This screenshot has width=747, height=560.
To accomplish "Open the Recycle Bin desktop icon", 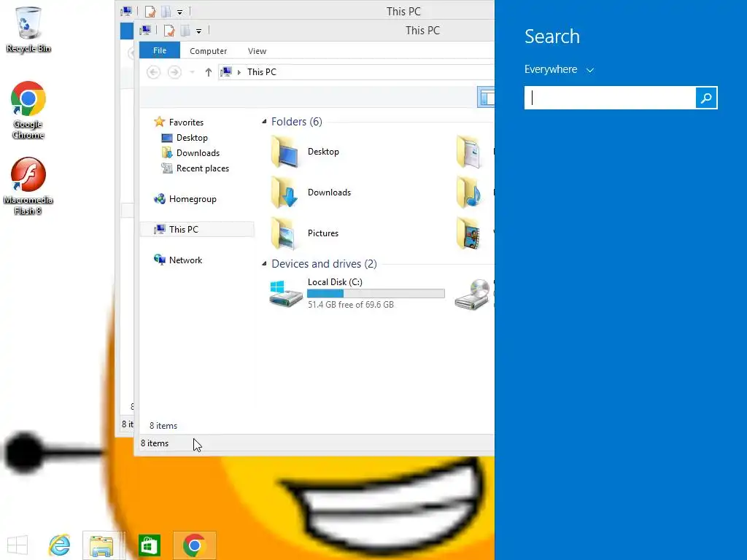I will 28,29.
